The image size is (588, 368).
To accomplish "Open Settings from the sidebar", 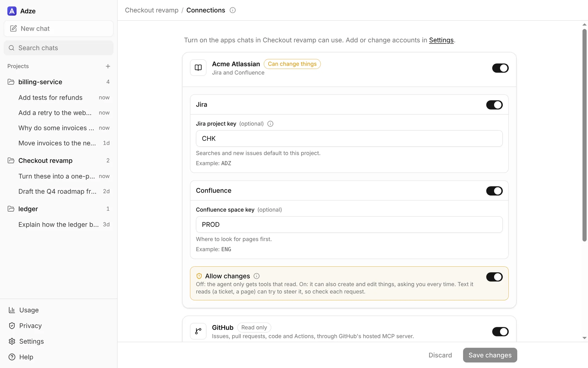I will [x=58, y=341].
